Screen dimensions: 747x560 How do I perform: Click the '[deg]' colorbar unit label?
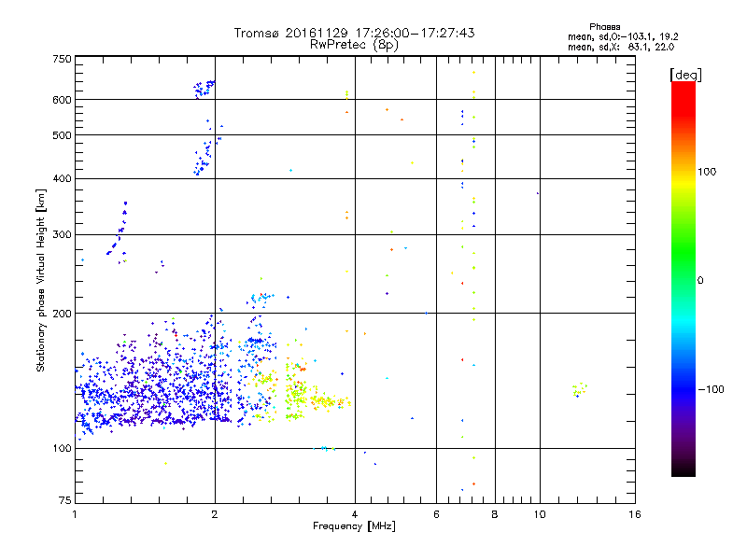point(685,75)
